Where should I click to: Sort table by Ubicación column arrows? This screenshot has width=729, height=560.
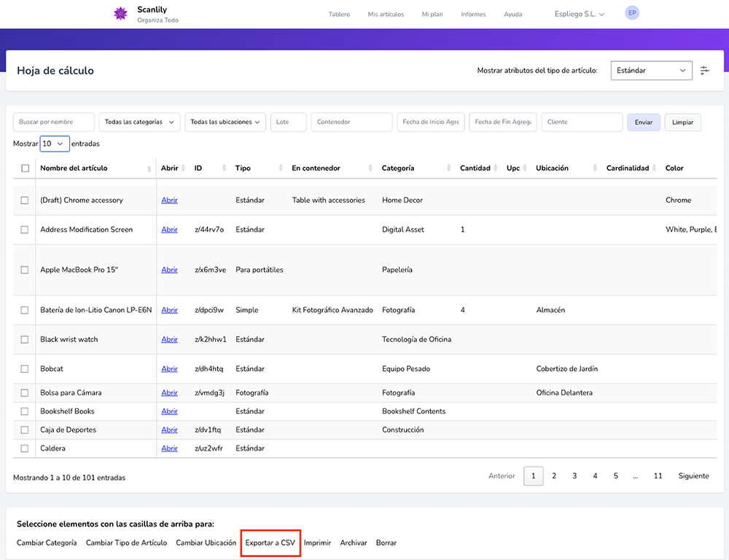click(x=595, y=168)
